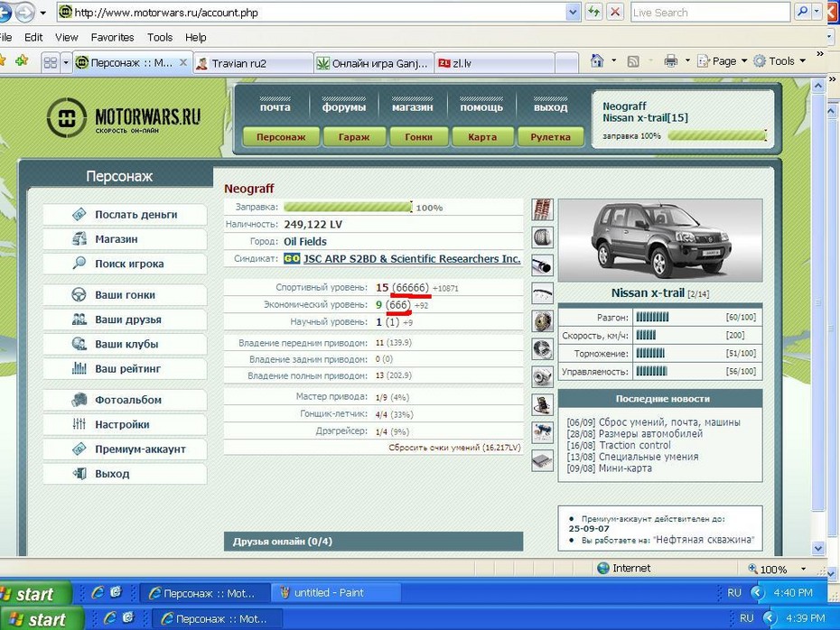Image resolution: width=840 pixels, height=630 pixels.
Task: Open the Start menu on upper taskbar
Action: click(x=35, y=594)
